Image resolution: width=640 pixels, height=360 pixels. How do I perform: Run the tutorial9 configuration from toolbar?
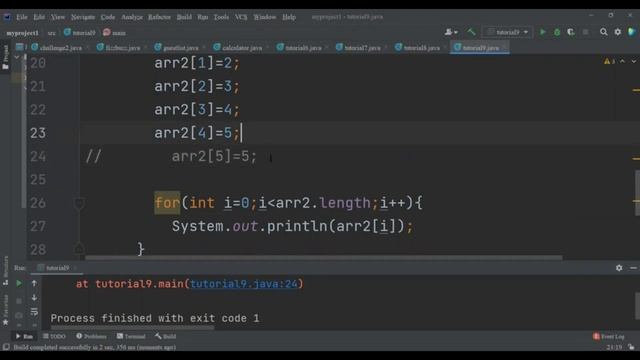pyautogui.click(x=542, y=32)
